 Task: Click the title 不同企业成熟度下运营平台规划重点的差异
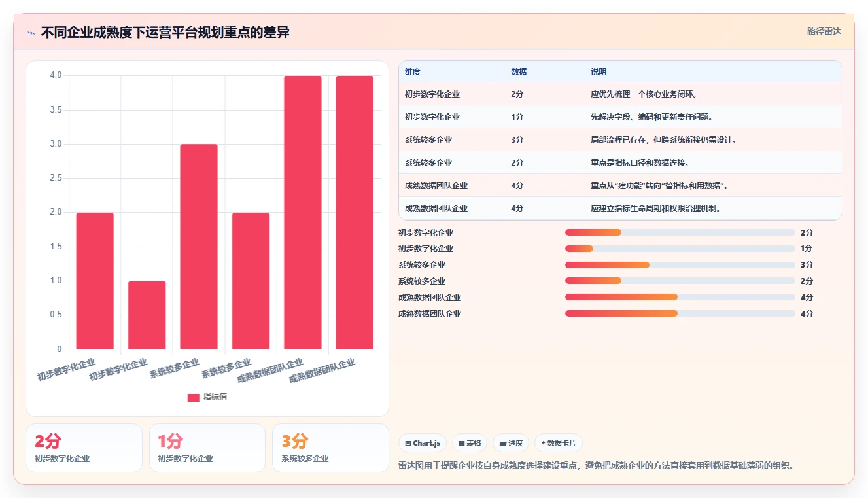(165, 33)
